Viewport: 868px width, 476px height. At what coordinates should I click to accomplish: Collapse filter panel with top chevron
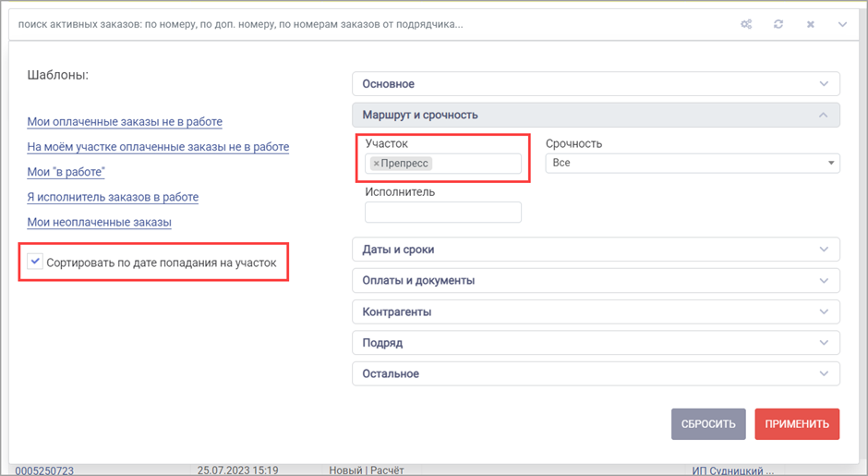point(842,24)
